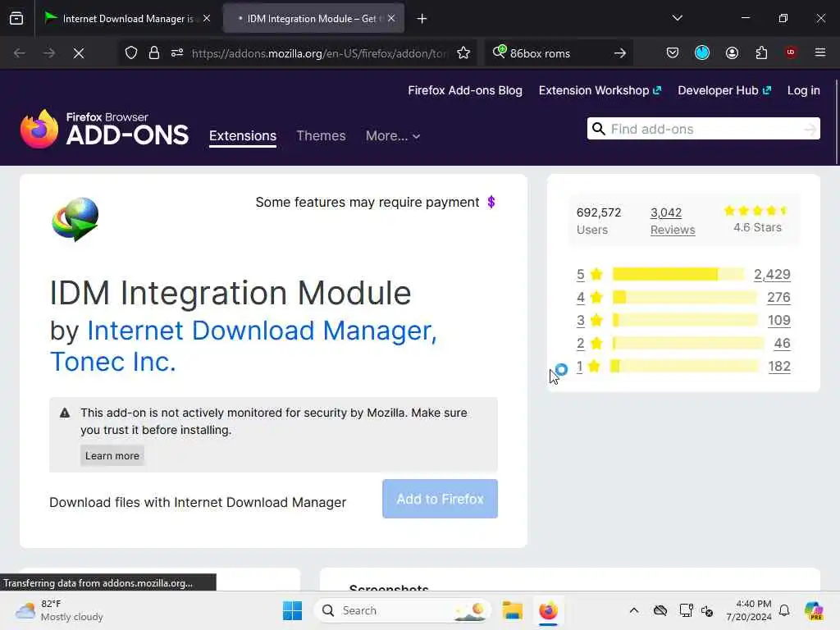Open the 46 two-star reviews count

tap(782, 344)
